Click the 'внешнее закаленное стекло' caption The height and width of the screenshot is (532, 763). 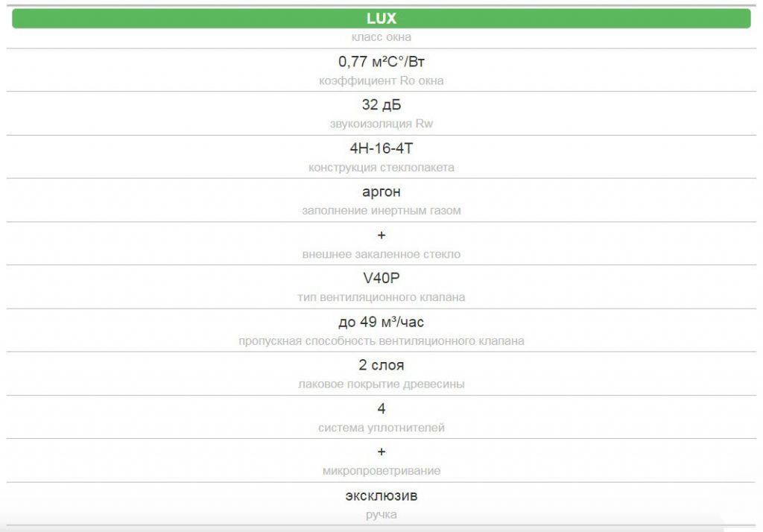pos(381,254)
